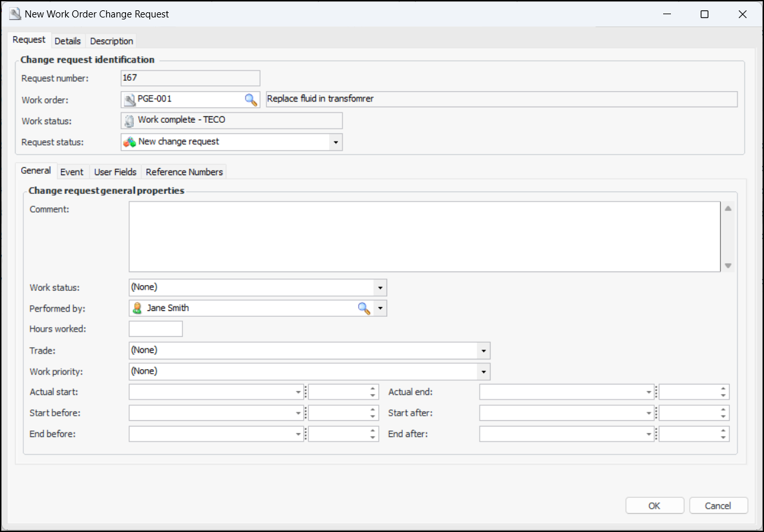Click the Cancel button
Image resolution: width=764 pixels, height=532 pixels.
718,506
